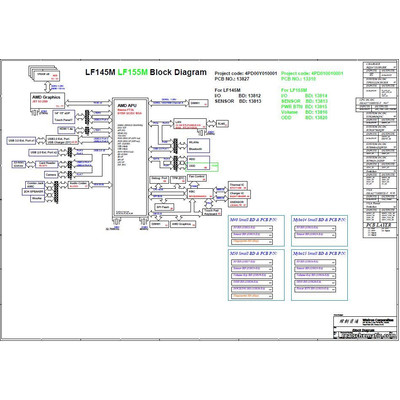This screenshot has width=400, height=400.
Task: Click the Debug Port block
Action: (x=159, y=179)
